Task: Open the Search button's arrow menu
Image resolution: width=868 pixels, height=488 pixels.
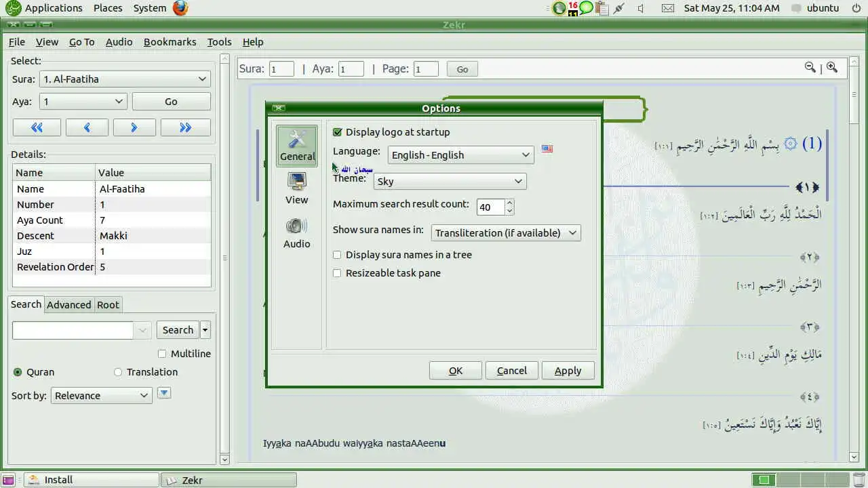Action: [x=205, y=330]
